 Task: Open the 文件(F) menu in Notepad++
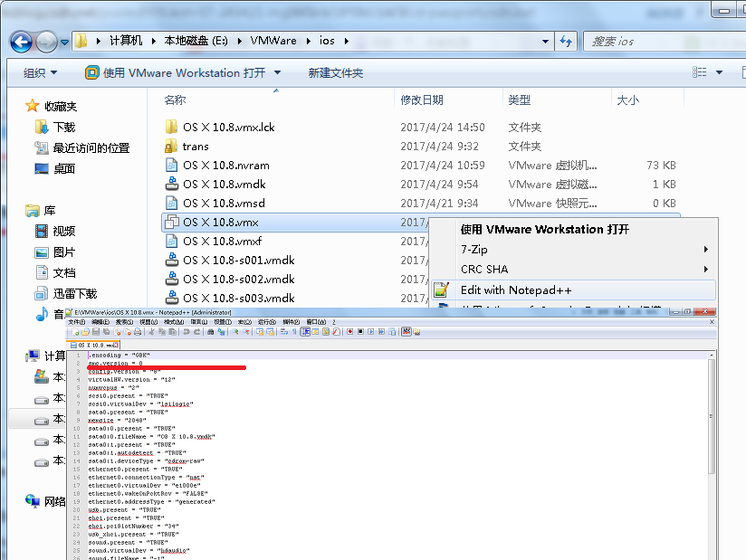(77, 322)
